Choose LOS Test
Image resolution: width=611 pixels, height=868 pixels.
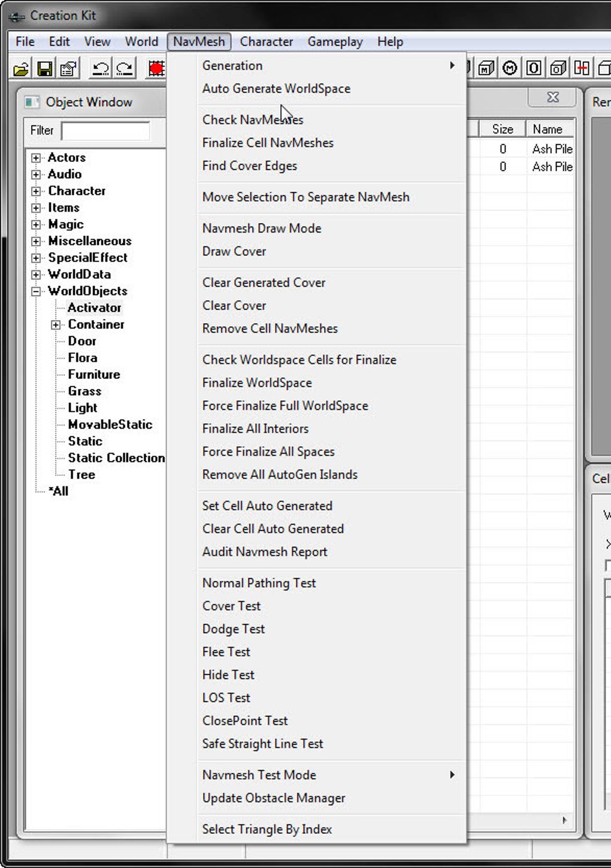[x=332, y=698]
